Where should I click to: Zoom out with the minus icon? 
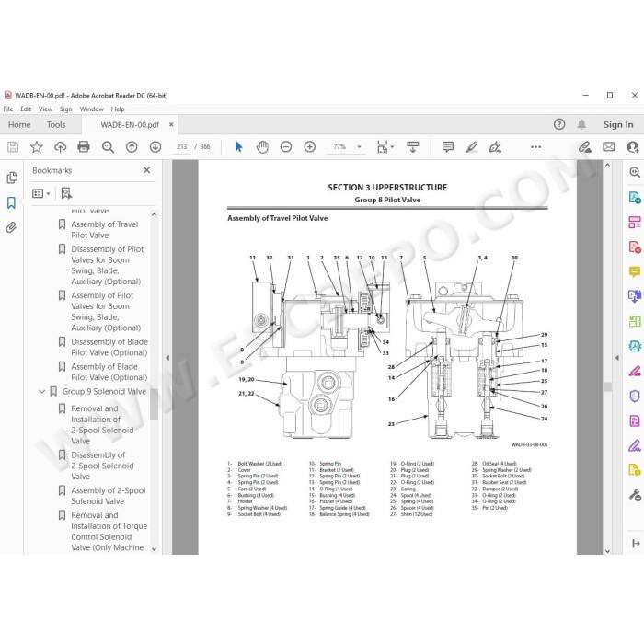[x=286, y=146]
